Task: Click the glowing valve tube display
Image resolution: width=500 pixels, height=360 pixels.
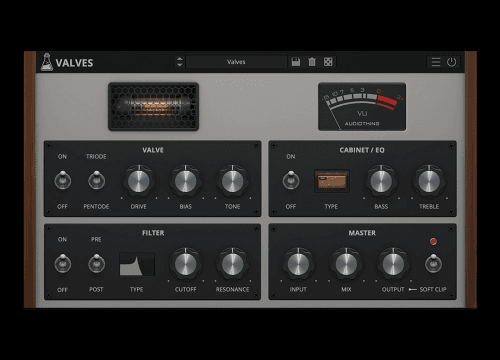Action: (x=153, y=107)
